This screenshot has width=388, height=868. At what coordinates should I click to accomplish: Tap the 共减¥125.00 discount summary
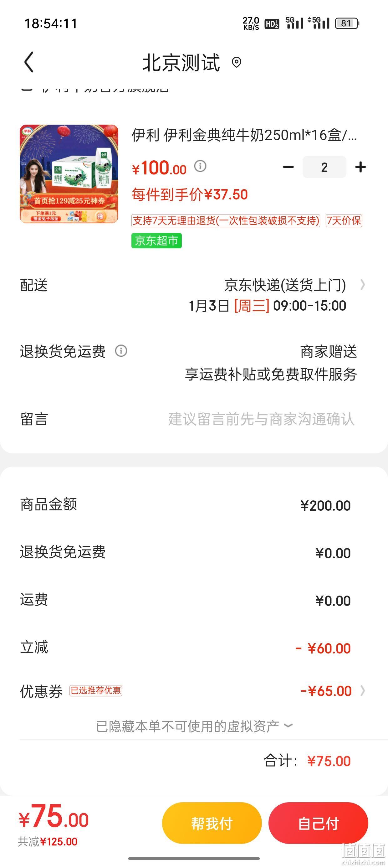(48, 841)
